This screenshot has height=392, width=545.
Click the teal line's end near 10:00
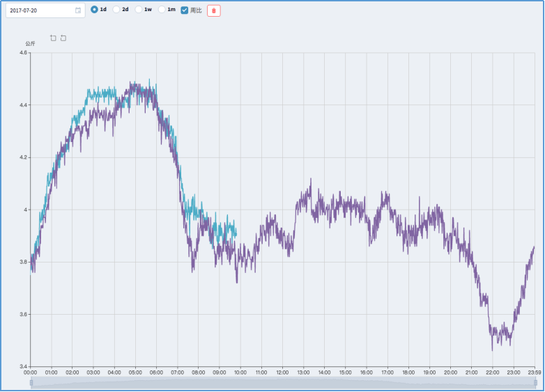point(236,233)
